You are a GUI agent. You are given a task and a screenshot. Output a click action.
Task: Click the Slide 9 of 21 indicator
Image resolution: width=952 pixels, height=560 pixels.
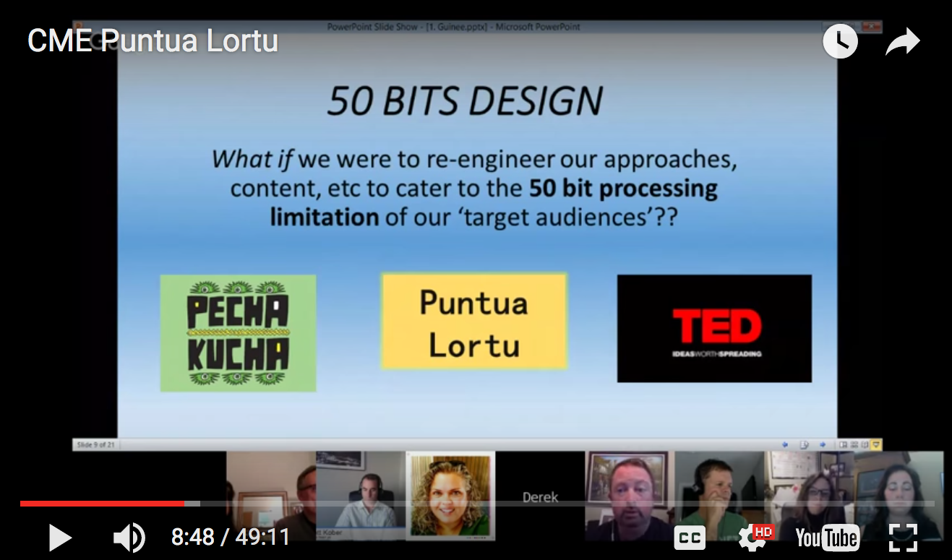click(95, 445)
